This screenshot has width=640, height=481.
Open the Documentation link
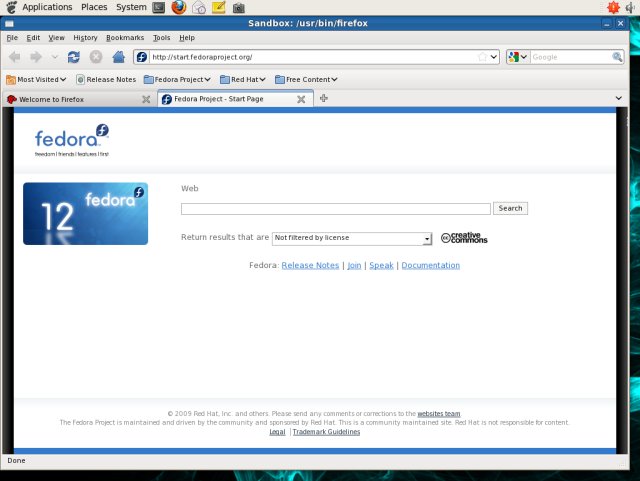tap(430, 265)
